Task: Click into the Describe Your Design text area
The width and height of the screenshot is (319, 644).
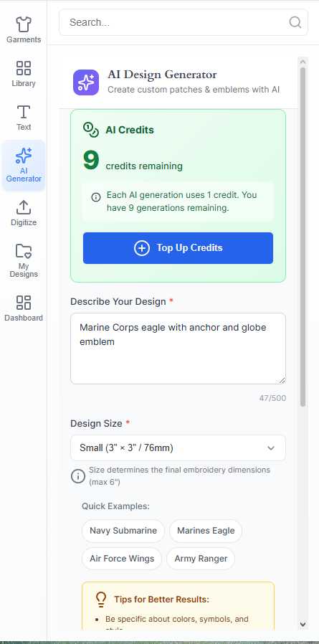Action: click(178, 349)
